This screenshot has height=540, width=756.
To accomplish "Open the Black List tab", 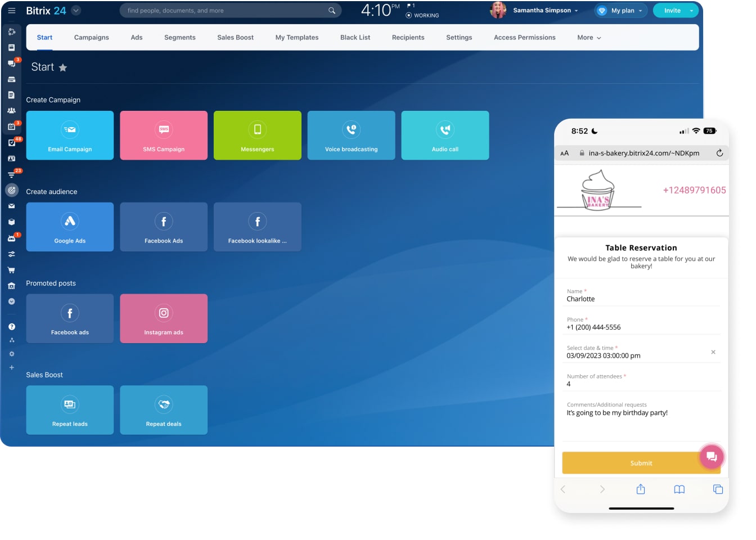I will pos(355,37).
